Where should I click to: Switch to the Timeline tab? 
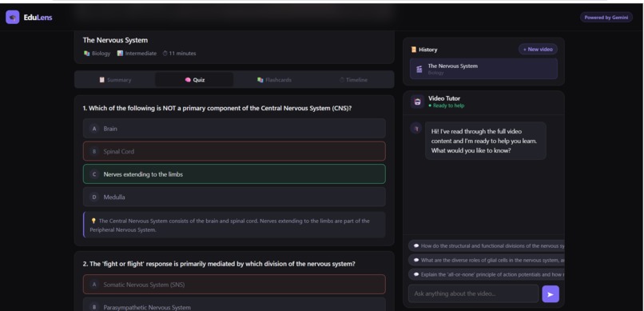pyautogui.click(x=353, y=80)
